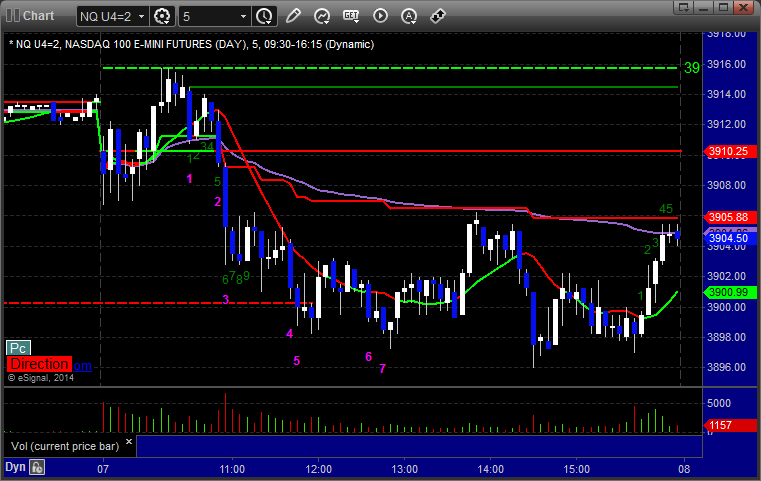Click the red 3910.25 price marker

point(730,151)
